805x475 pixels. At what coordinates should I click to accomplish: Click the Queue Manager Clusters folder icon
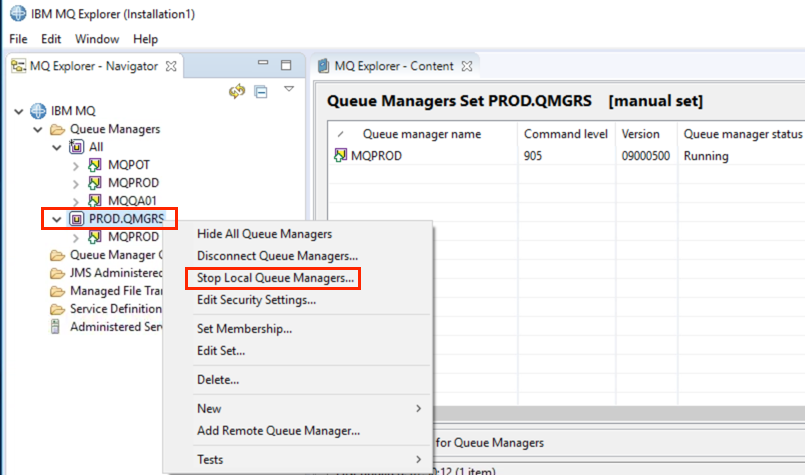coord(57,255)
